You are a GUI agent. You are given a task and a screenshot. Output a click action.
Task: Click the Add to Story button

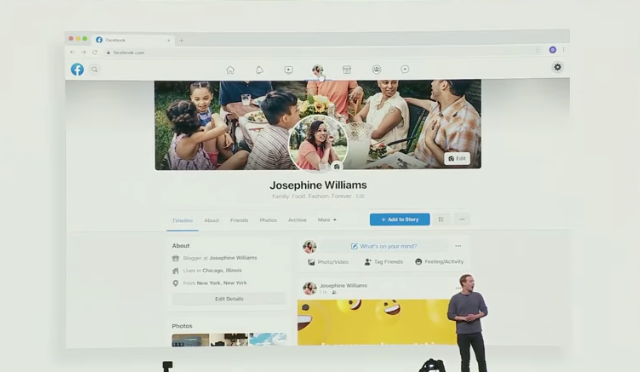(x=400, y=219)
